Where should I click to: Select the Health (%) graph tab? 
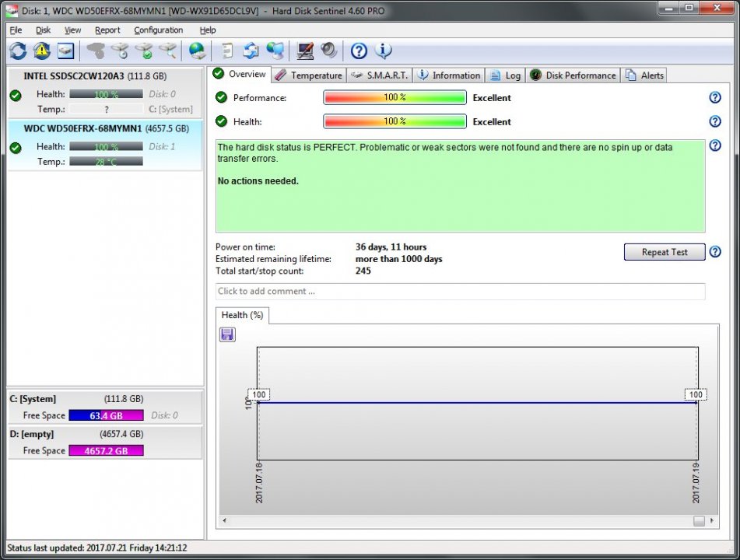point(242,315)
